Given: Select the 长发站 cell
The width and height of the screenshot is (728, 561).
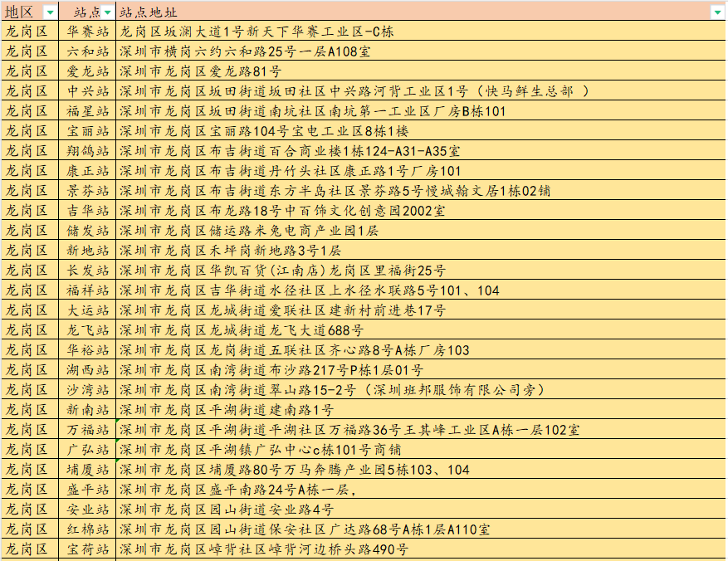Looking at the screenshot, I should pos(87,271).
